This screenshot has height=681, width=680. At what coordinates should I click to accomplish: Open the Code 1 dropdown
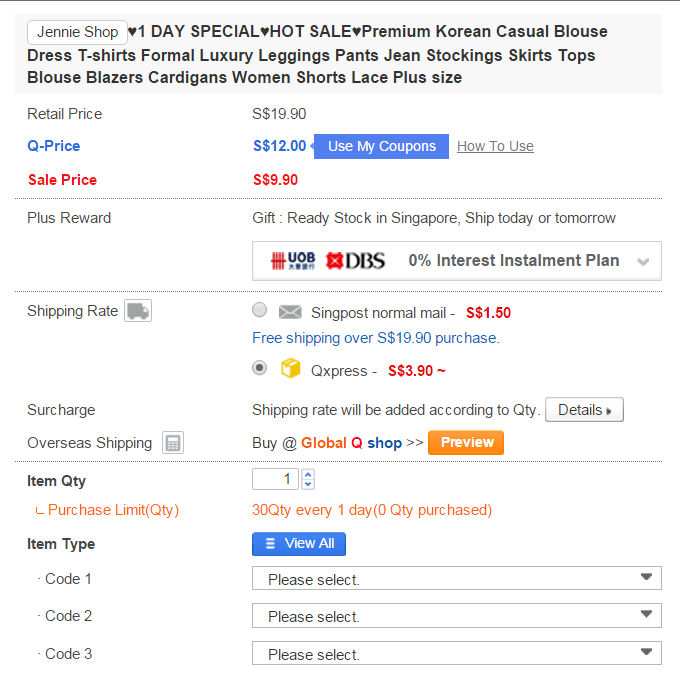456,579
